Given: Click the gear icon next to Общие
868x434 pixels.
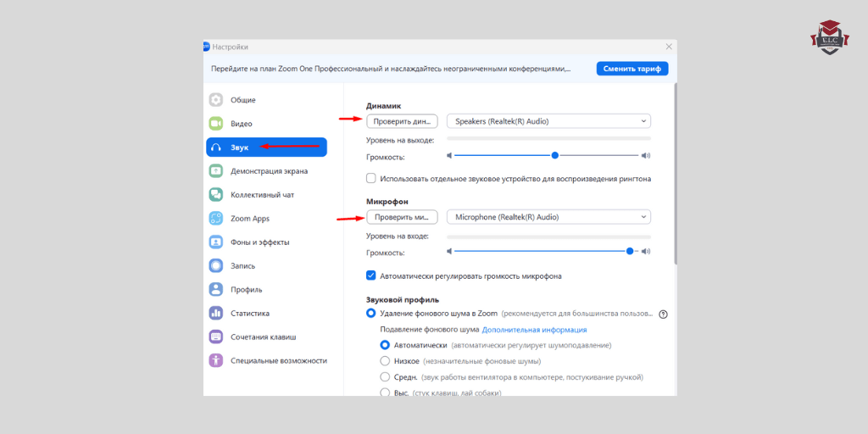Looking at the screenshot, I should point(216,100).
